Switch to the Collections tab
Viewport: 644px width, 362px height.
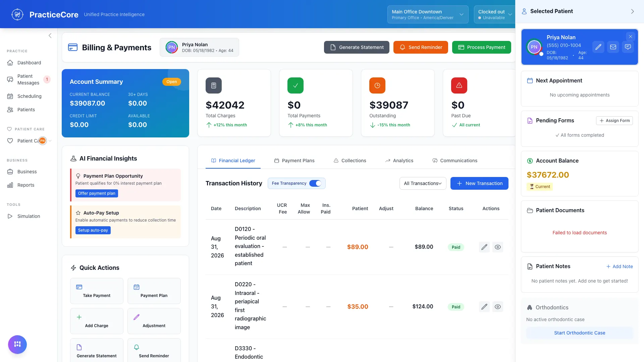coord(350,161)
